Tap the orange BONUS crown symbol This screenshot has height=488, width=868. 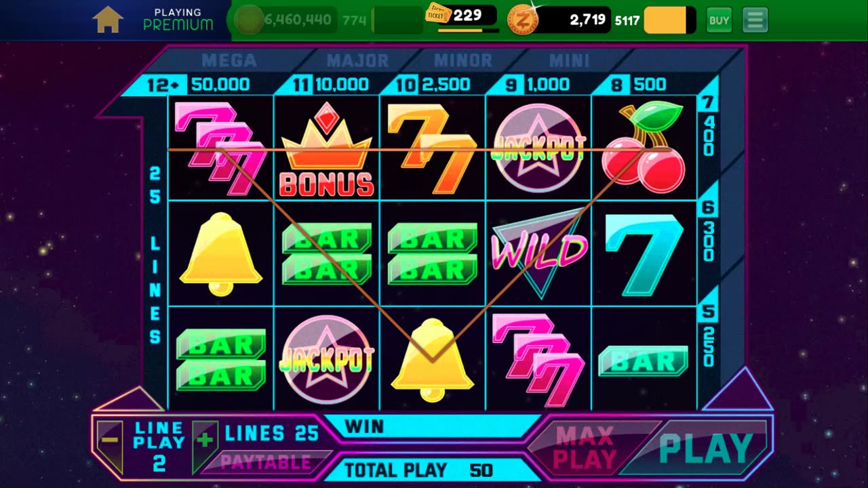(x=326, y=150)
